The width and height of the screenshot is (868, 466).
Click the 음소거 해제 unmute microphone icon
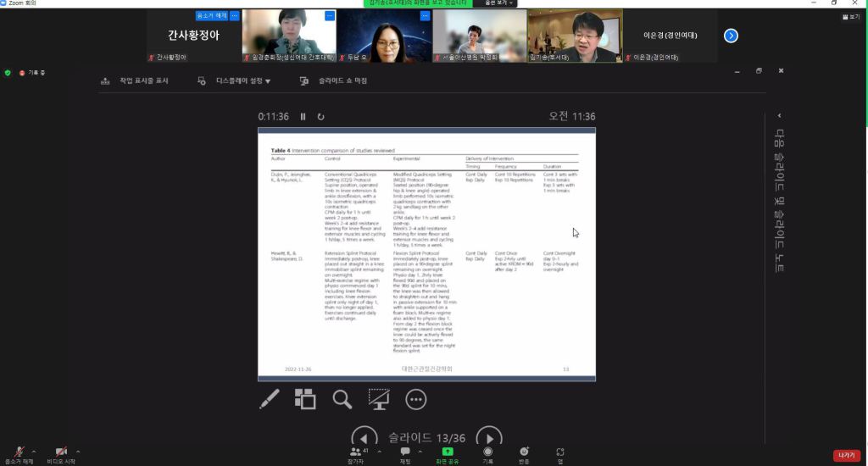[19, 452]
